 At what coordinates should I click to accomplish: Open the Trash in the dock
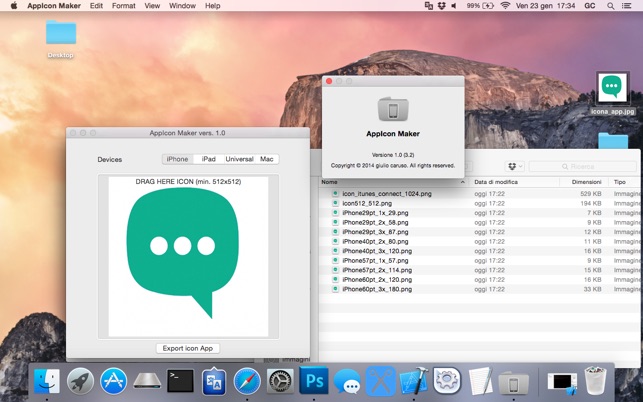coord(595,381)
